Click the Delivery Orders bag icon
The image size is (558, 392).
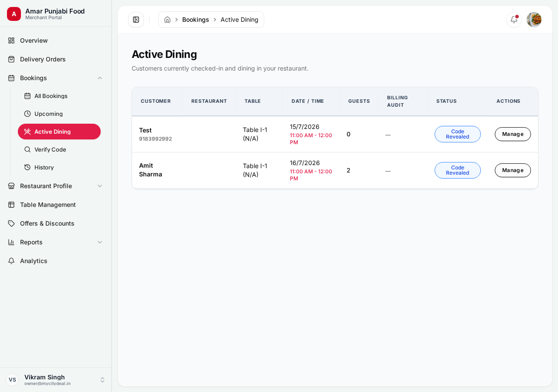pos(11,59)
